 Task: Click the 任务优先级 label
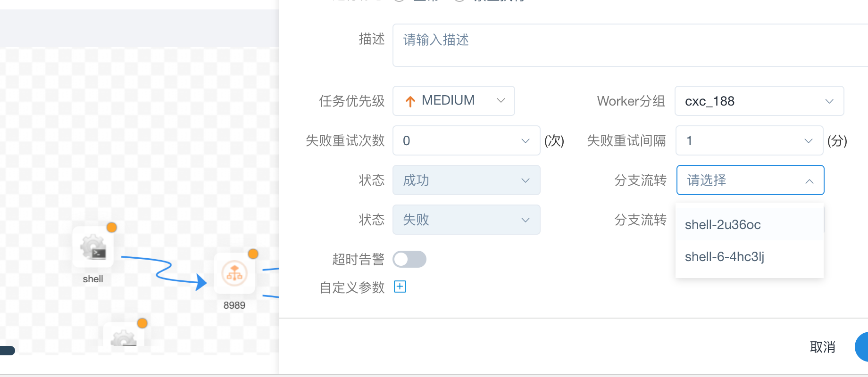[352, 101]
